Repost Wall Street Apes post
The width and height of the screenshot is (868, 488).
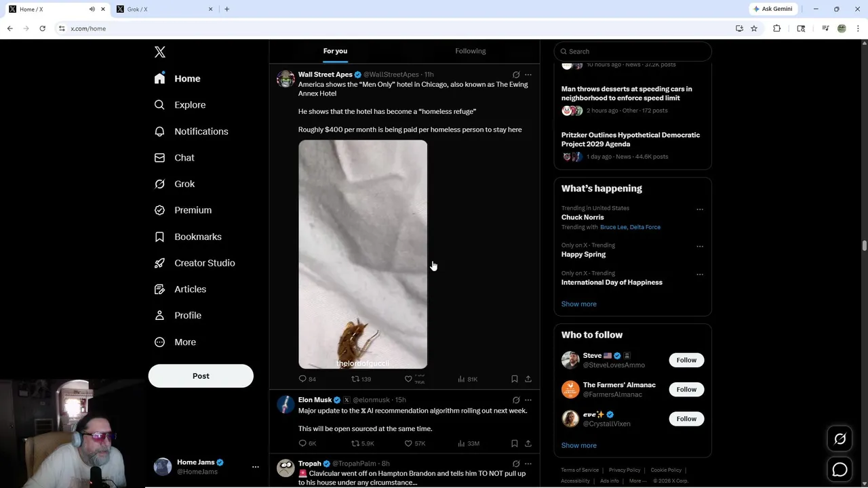pos(361,379)
